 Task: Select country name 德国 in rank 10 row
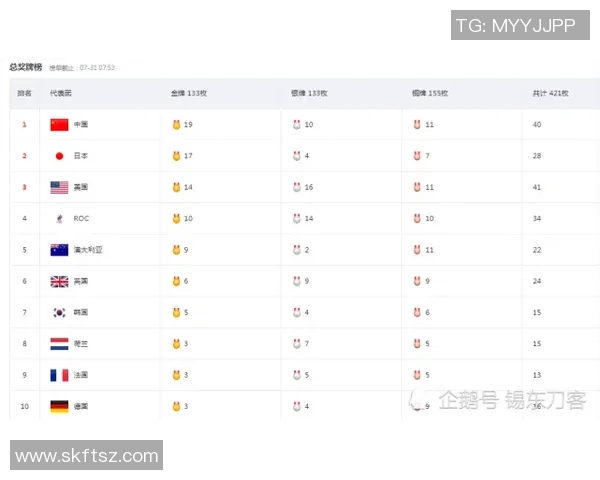(81, 407)
